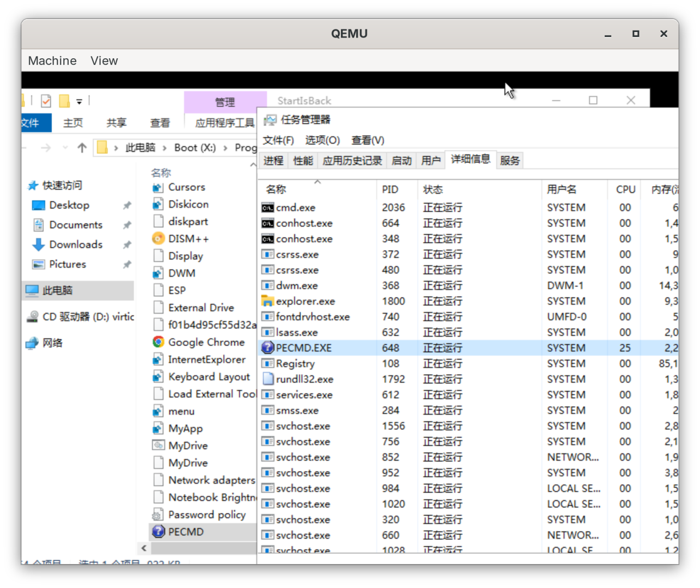
Task: Click the explorer.exe process icon
Action: point(267,301)
